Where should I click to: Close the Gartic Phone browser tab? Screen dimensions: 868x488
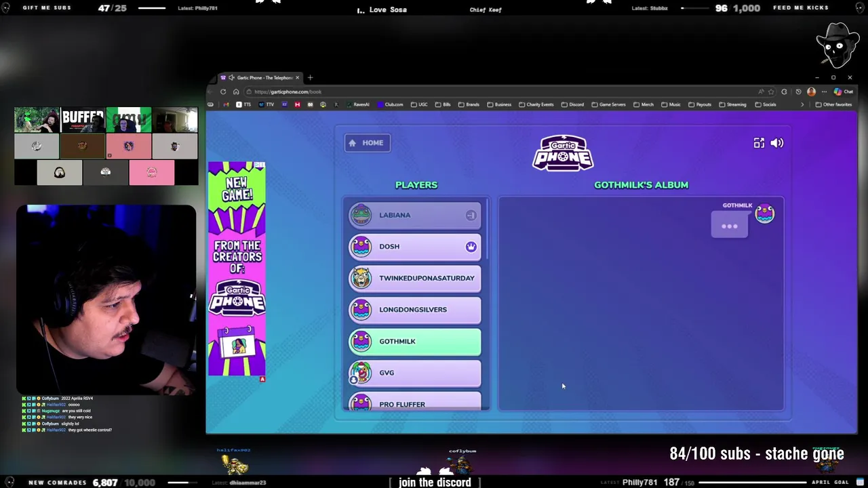tap(297, 77)
